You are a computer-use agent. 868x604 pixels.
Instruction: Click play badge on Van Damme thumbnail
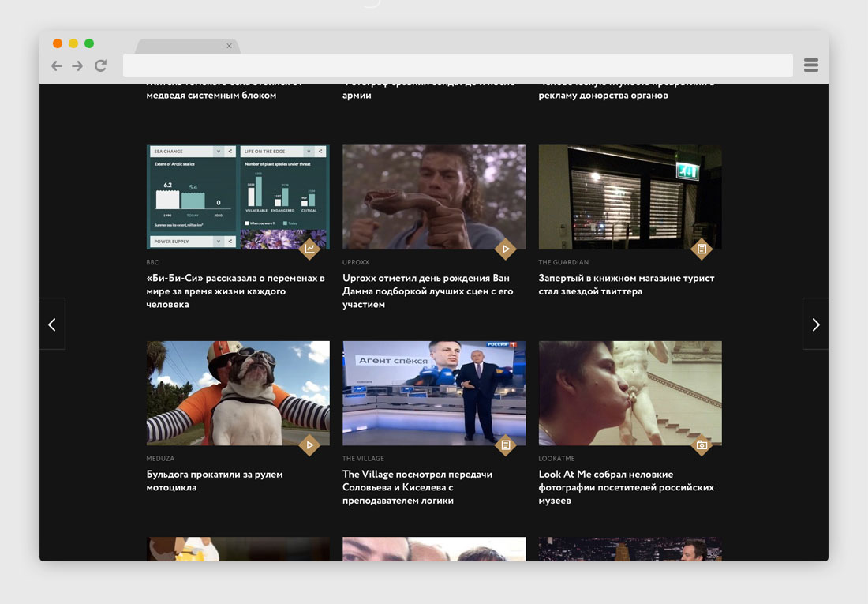505,249
